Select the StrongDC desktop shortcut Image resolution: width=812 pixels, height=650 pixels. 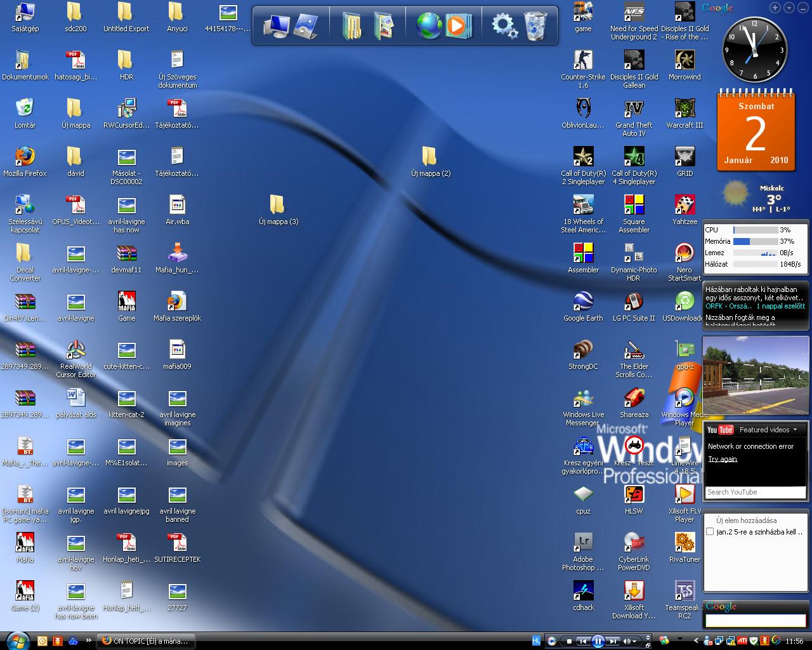click(x=583, y=355)
